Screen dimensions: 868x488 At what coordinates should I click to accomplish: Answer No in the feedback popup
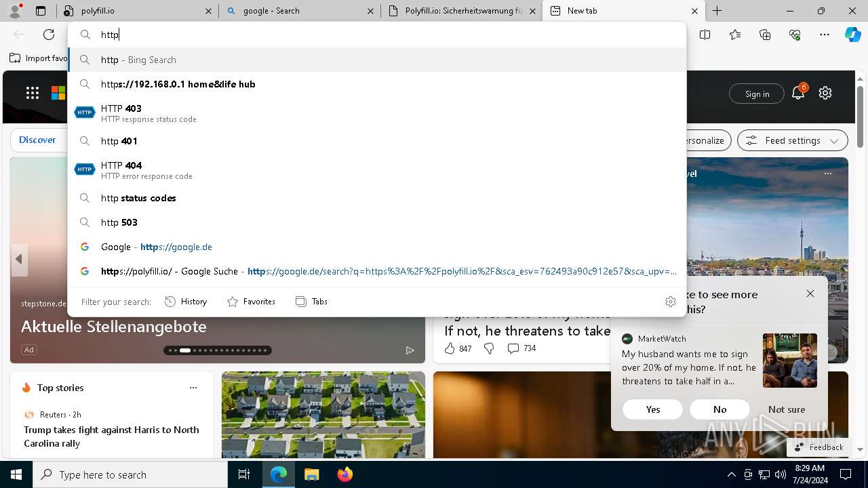[x=719, y=409]
